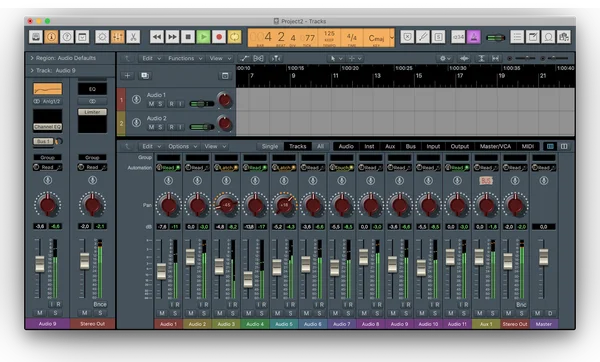
Task: Toggle the Show Automation button
Action: [x=245, y=59]
